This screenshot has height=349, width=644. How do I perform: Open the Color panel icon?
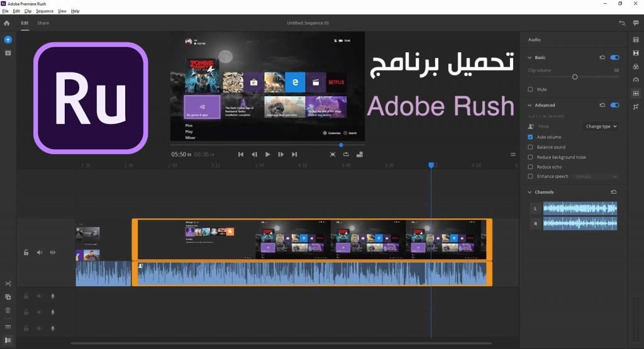coord(636,67)
